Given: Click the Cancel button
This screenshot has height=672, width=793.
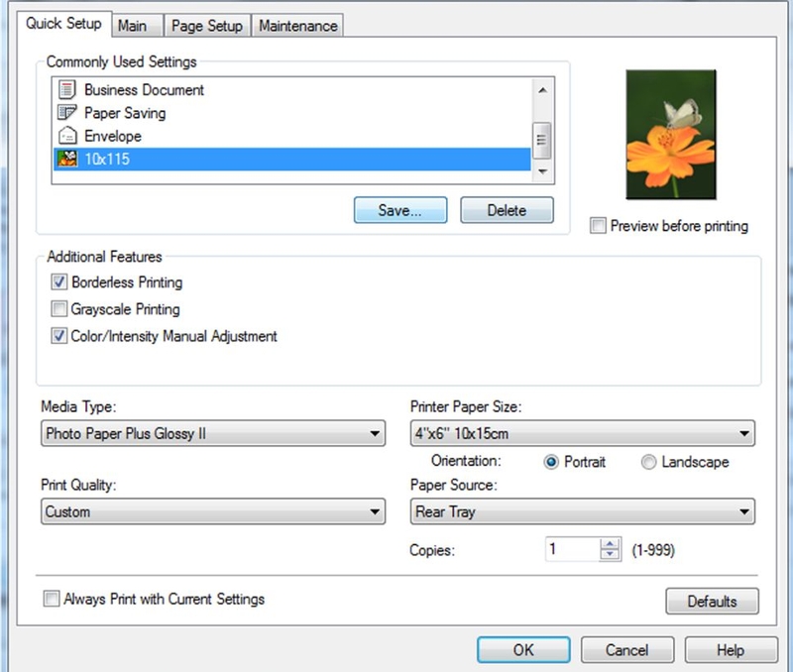Looking at the screenshot, I should (627, 649).
